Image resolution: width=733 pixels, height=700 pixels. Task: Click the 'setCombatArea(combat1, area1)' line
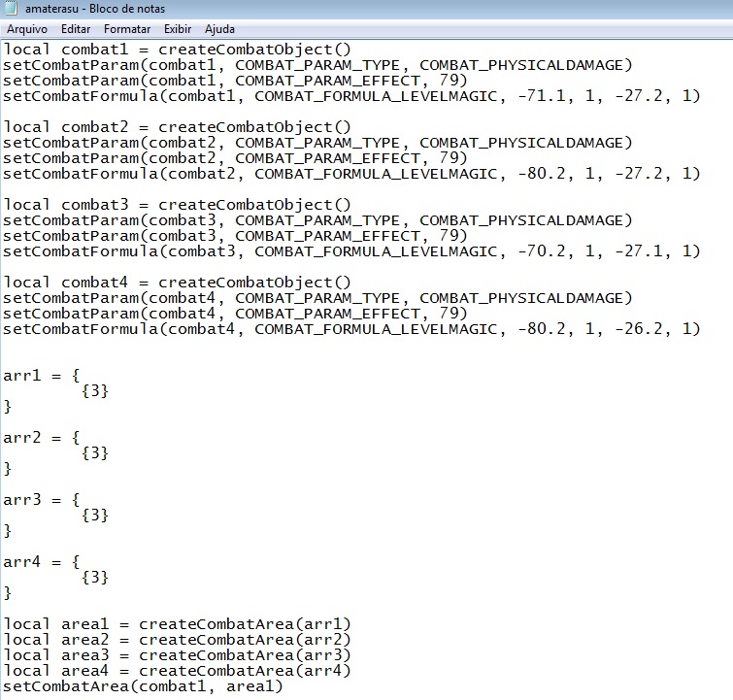(x=143, y=686)
